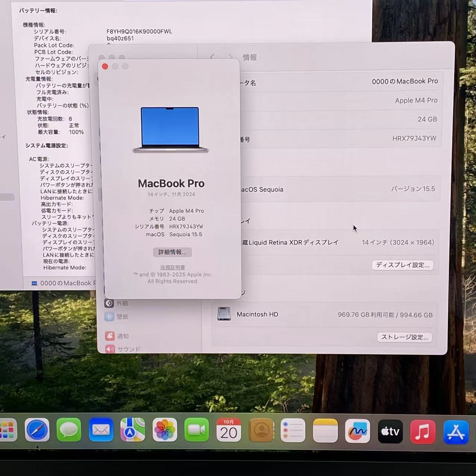Open Messages app in the Dock
476x476 pixels.
pyautogui.click(x=69, y=430)
